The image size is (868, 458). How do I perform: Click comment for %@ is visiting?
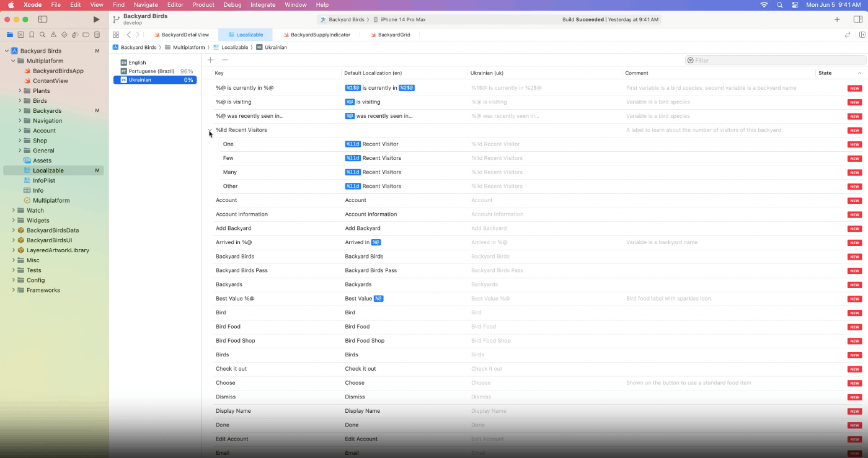coord(658,102)
